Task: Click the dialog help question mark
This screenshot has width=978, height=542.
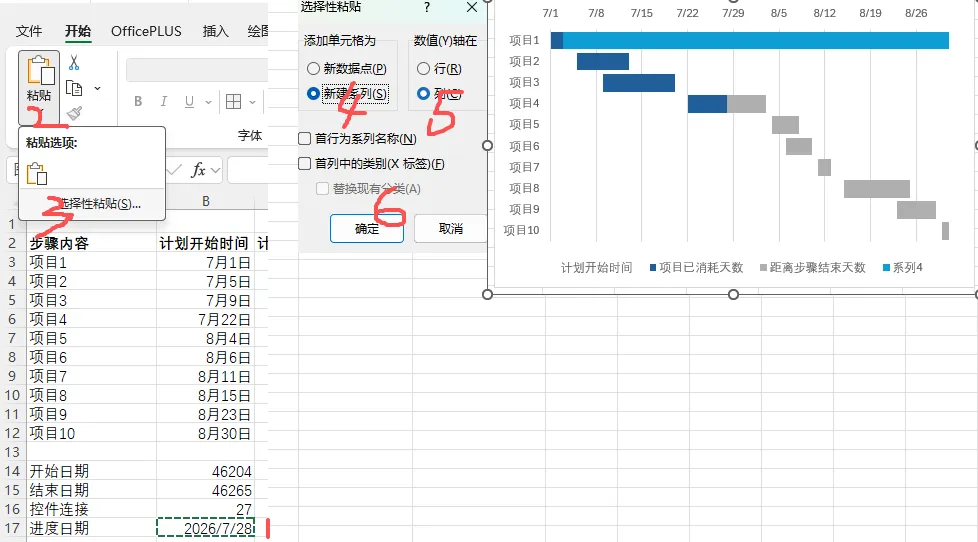Action: (x=427, y=7)
